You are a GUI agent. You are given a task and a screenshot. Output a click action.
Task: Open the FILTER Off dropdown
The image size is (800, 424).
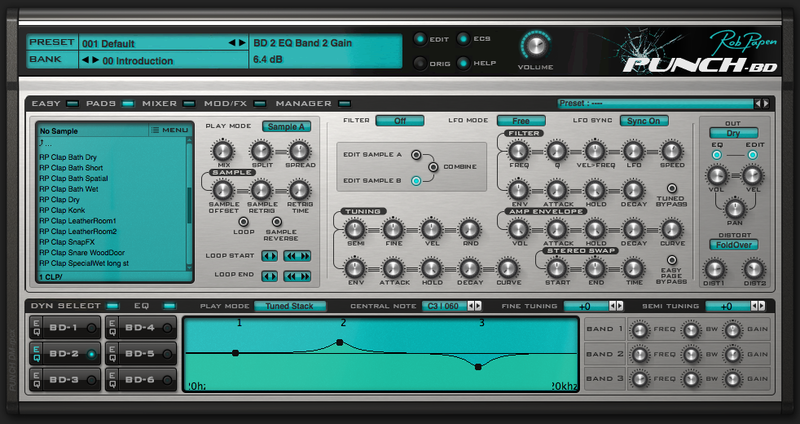(x=400, y=121)
